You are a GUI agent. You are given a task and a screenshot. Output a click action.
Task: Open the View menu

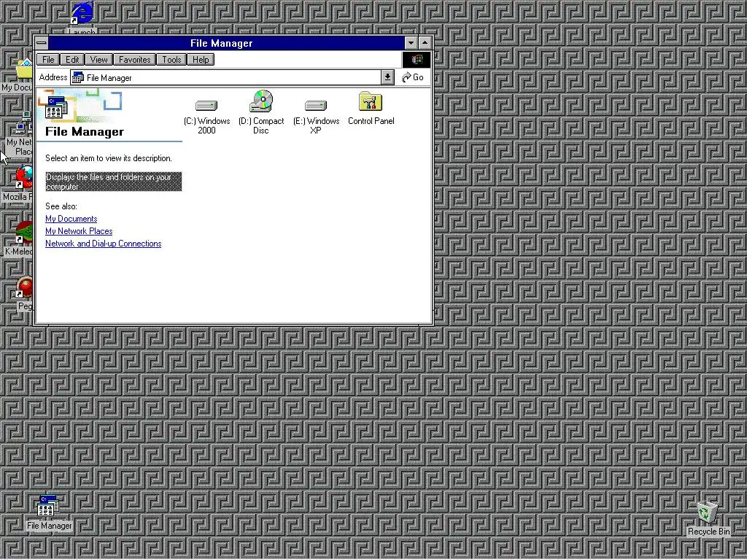98,60
